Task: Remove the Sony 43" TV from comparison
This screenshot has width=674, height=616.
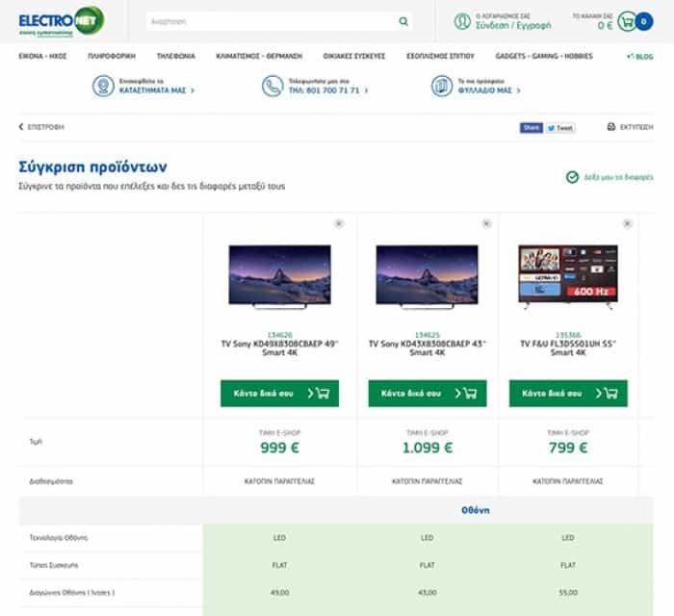Action: (x=486, y=223)
